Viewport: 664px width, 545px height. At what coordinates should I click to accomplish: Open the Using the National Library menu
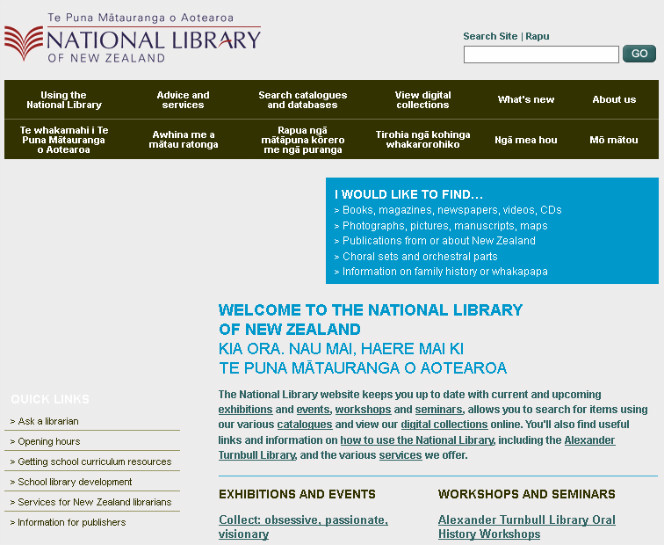[x=64, y=100]
